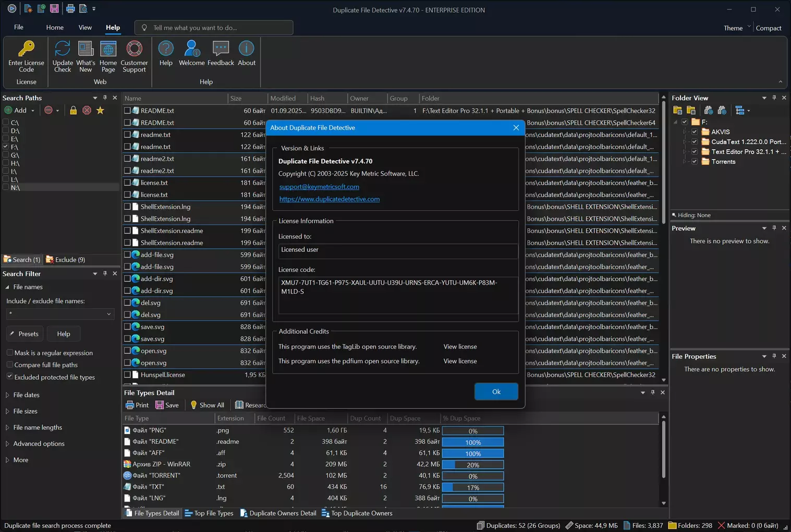Click the lock icon in Search Paths

coord(73,110)
